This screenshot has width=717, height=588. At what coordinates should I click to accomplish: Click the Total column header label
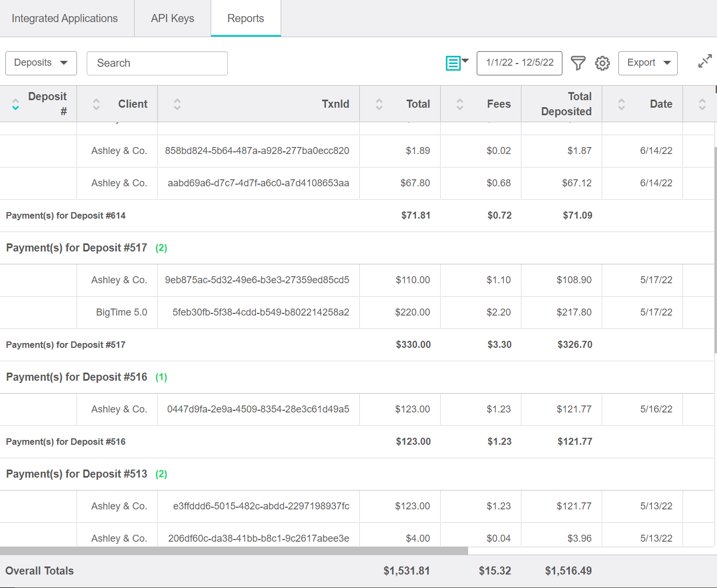[x=418, y=104]
